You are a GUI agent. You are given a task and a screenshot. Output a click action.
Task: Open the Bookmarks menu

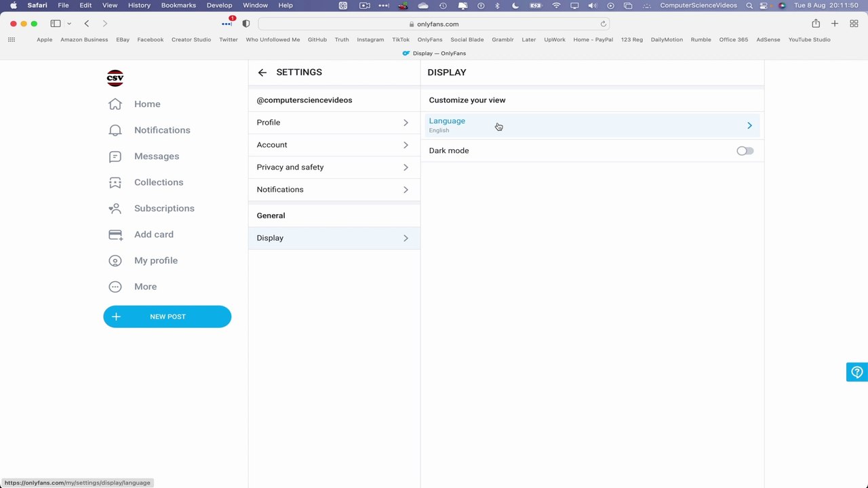click(x=178, y=5)
